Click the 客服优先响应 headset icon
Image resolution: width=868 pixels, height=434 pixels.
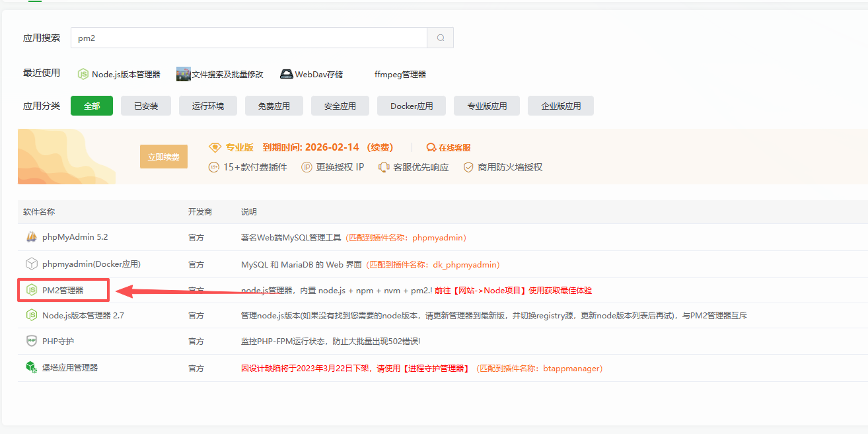(384, 167)
